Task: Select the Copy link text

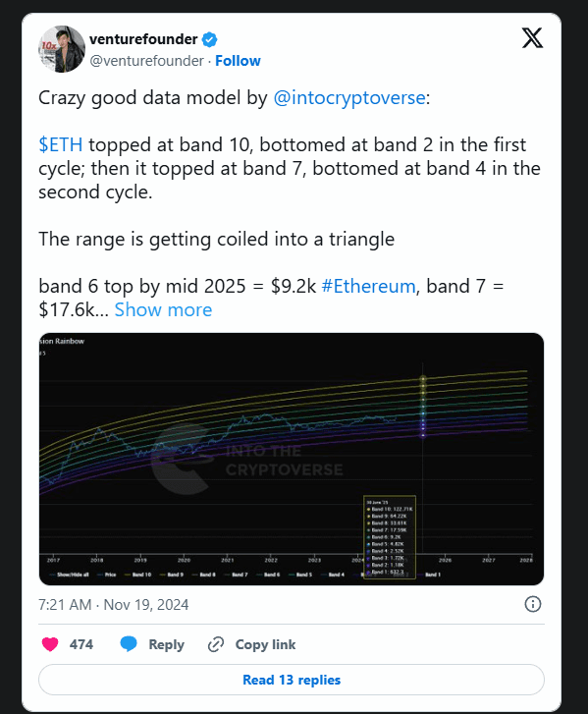Action: coord(265,645)
